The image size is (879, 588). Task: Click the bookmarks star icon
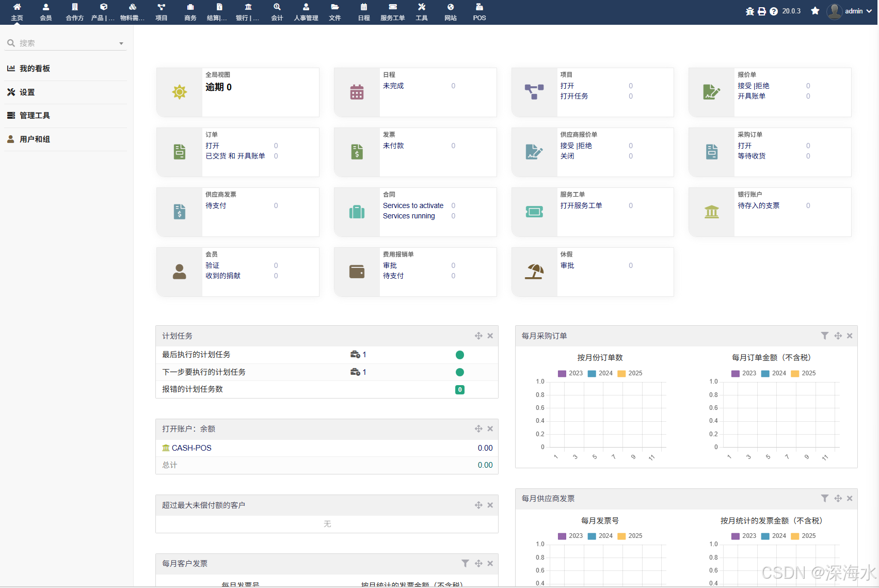[815, 11]
